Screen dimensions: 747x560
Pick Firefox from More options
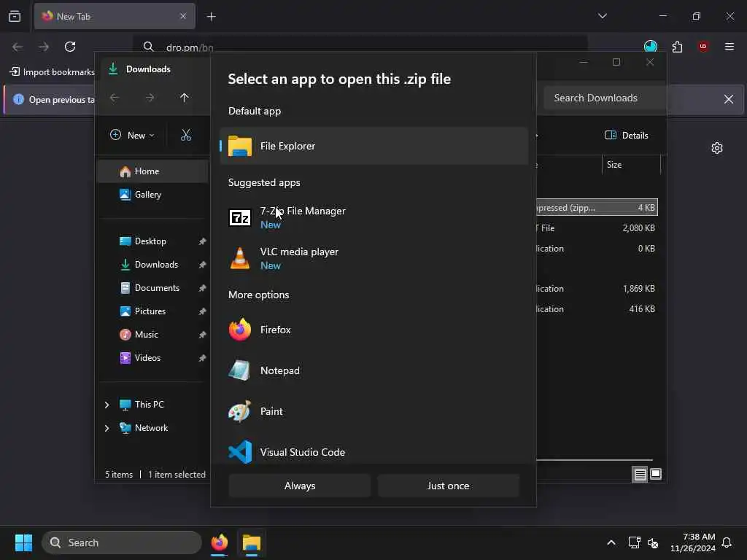coord(373,330)
